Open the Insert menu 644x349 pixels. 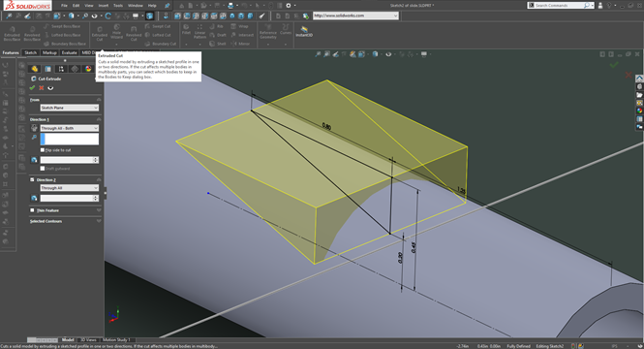pos(103,6)
